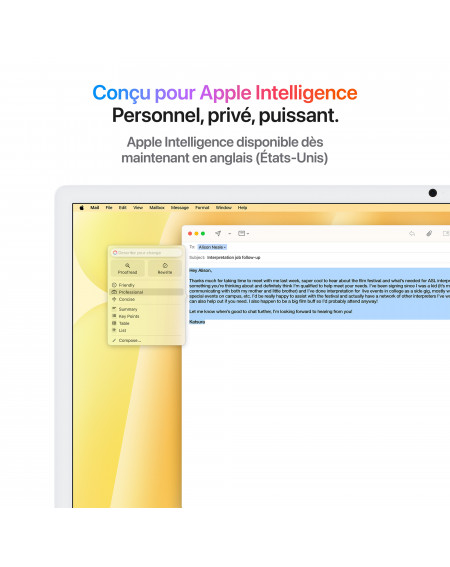Open the Window menu
This screenshot has height=567, width=450.
[224, 208]
